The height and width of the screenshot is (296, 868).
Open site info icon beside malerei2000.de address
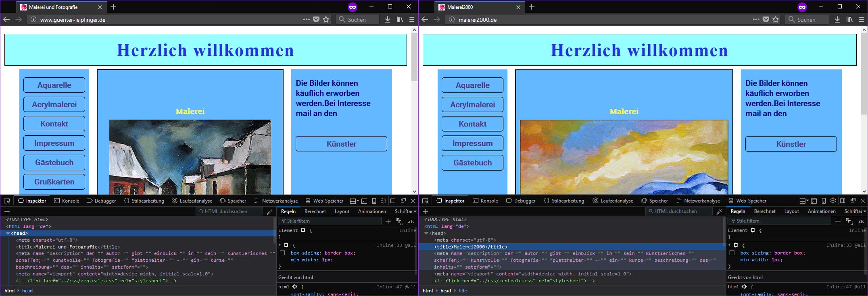(452, 19)
